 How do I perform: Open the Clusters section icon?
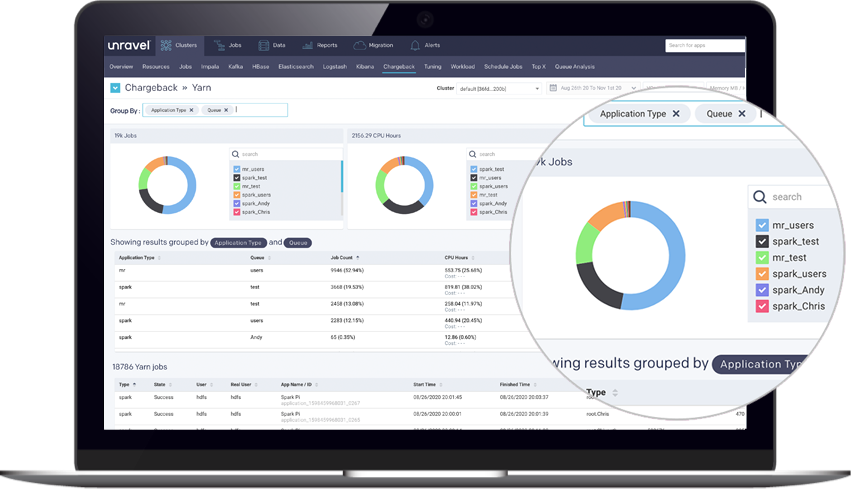pyautogui.click(x=166, y=45)
